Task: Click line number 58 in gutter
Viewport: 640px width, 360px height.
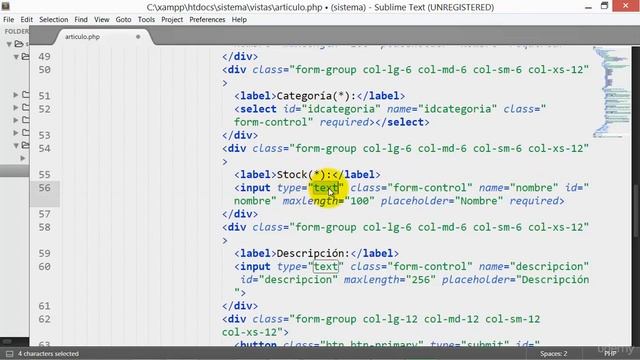Action: coord(44,227)
